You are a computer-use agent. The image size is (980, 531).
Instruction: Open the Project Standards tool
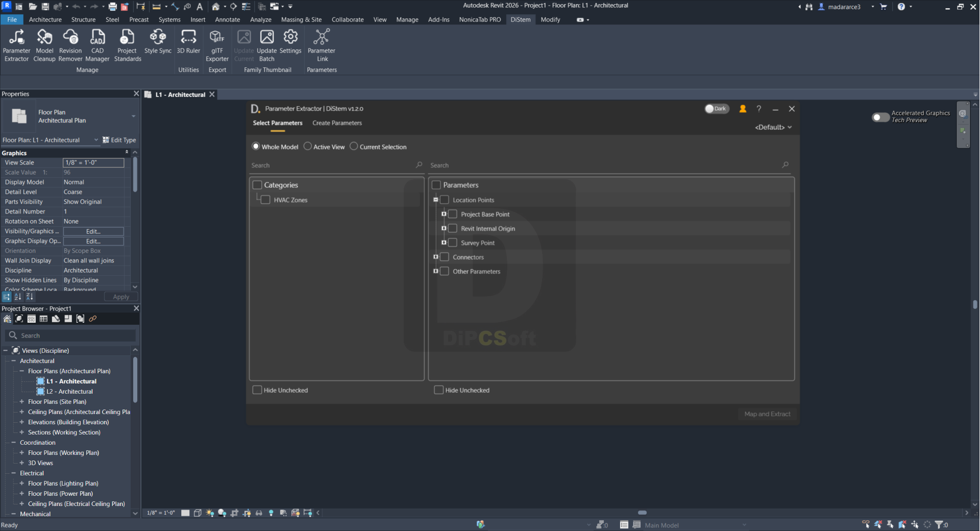[127, 45]
